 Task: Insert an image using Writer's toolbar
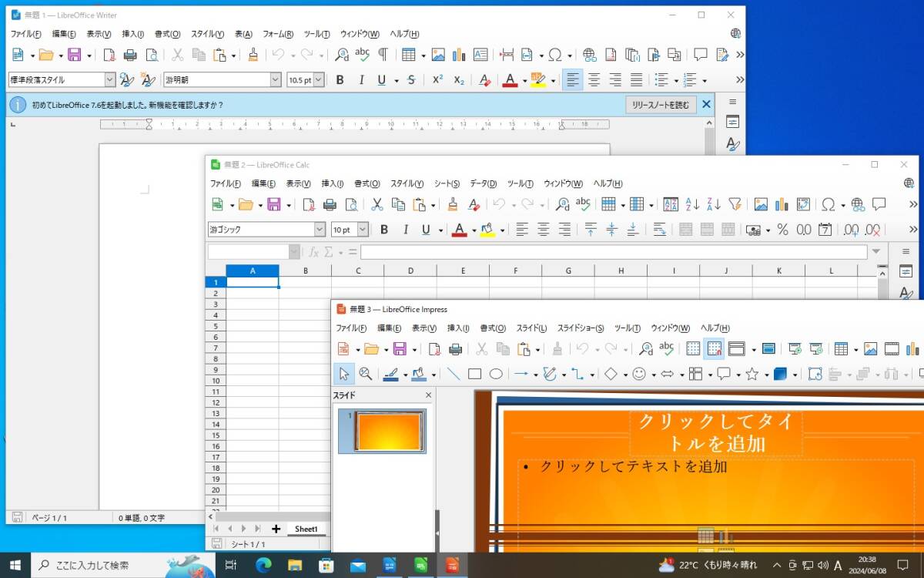pos(438,55)
